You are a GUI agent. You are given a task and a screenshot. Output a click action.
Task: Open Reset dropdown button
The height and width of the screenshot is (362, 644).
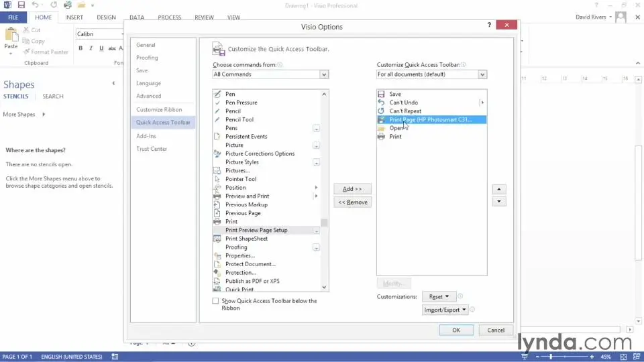click(x=439, y=296)
